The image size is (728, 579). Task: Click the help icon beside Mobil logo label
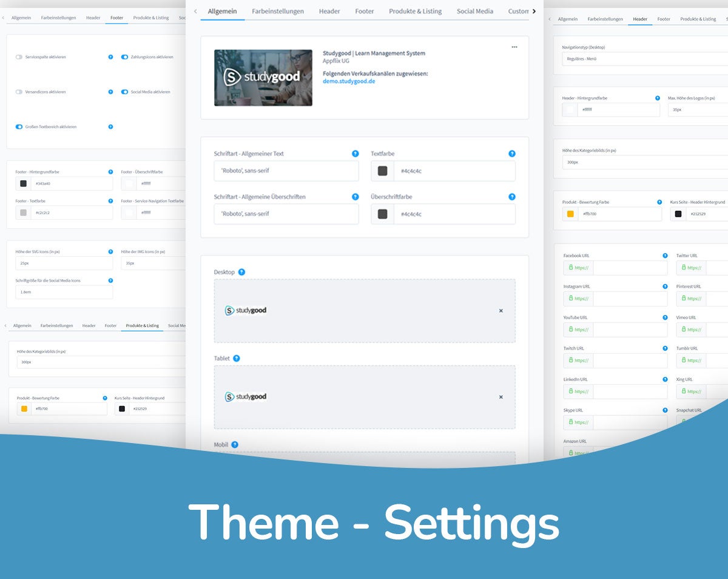235,444
